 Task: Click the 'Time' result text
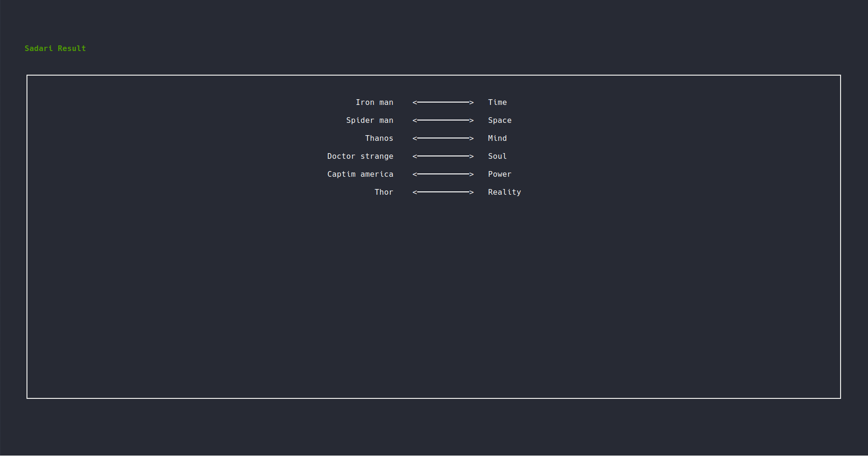(498, 102)
